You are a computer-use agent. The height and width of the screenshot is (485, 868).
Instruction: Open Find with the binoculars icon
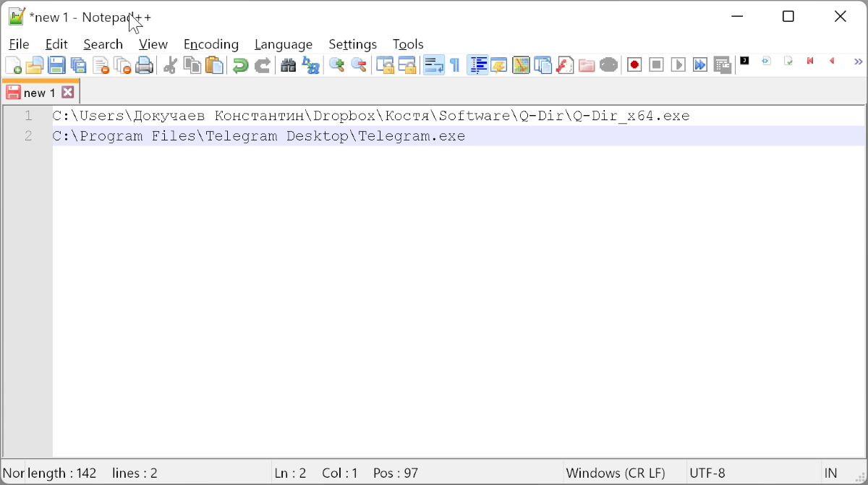(288, 65)
